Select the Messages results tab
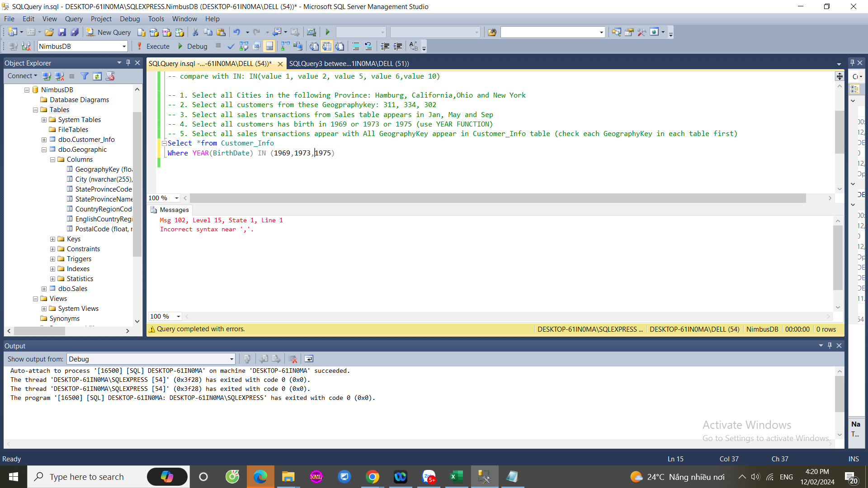Screen dimensions: 868x488 point(170,210)
